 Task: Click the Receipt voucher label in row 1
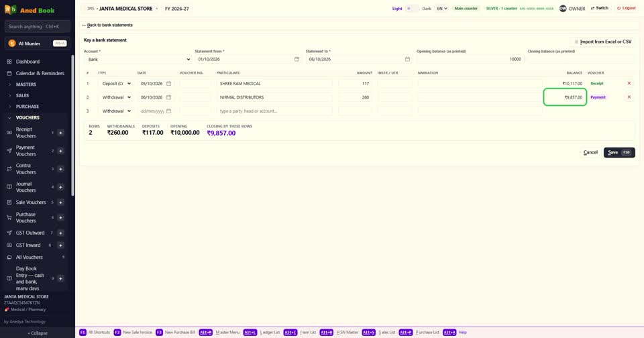pos(597,83)
